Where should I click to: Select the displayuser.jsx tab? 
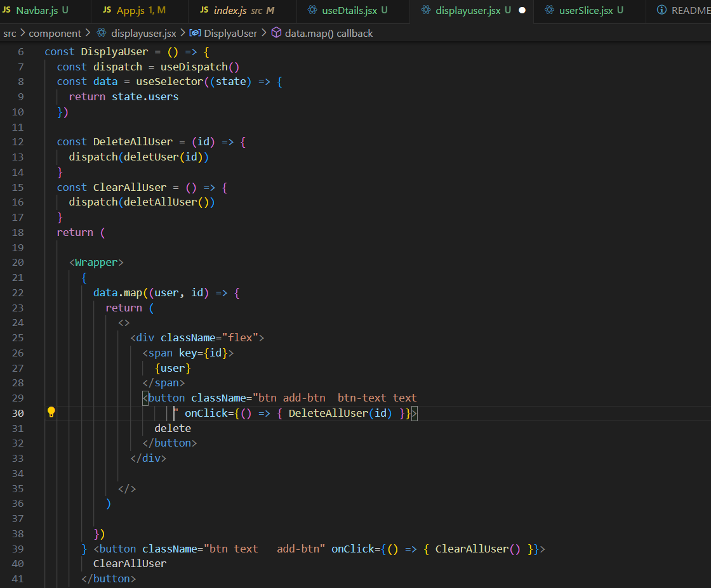(472, 10)
